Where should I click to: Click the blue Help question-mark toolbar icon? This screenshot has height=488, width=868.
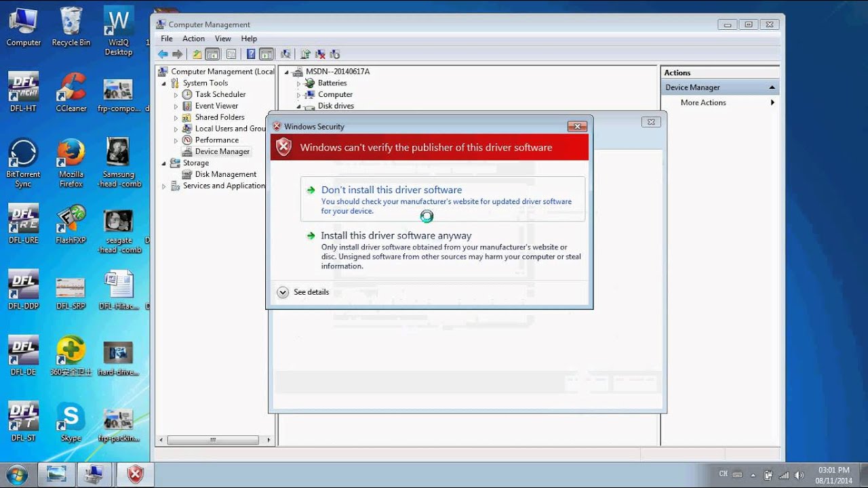tap(251, 54)
